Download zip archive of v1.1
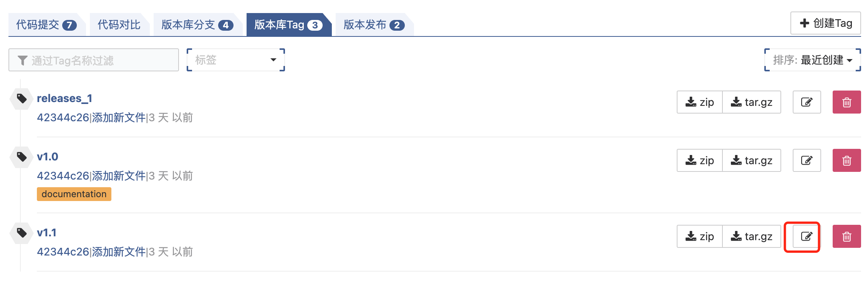Viewport: 868px width, 300px height. [x=699, y=236]
